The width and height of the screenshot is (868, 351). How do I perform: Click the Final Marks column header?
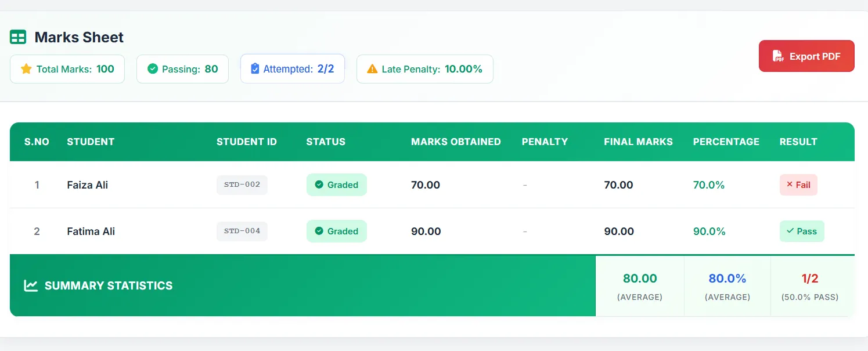point(638,142)
